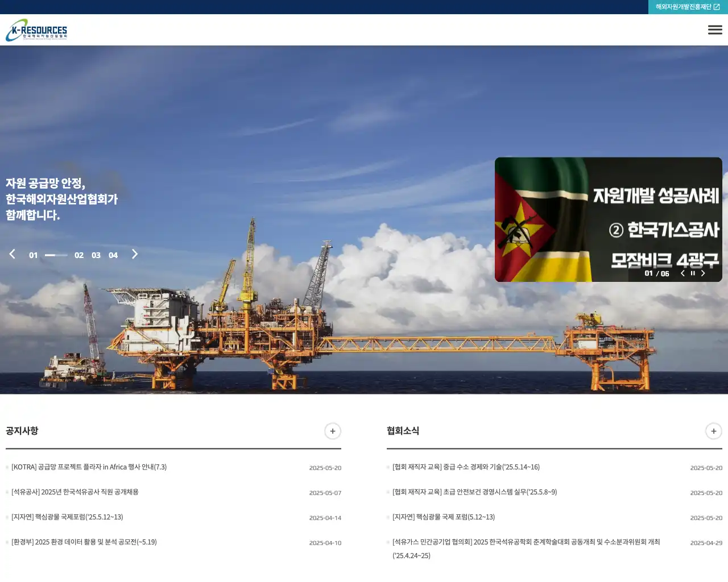Jump to hero slide 03
Image resolution: width=728 pixels, height=582 pixels.
pos(96,255)
